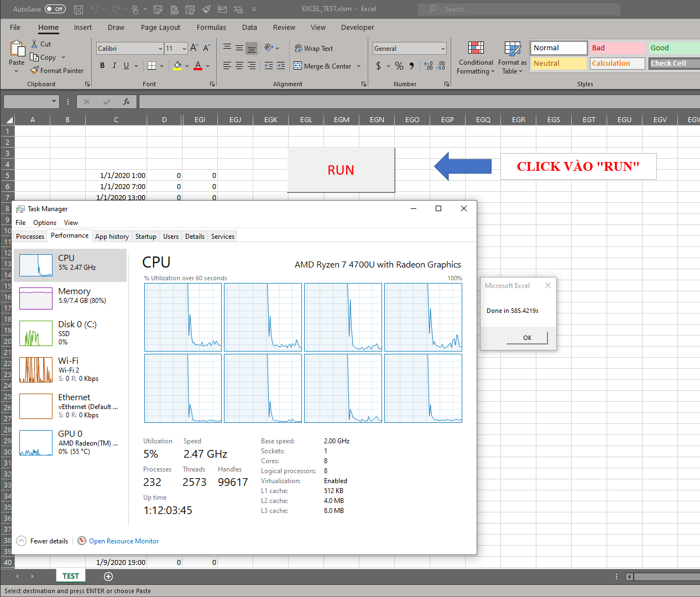Select Memory in Task Manager sidebar
This screenshot has height=597, width=700.
[70, 298]
